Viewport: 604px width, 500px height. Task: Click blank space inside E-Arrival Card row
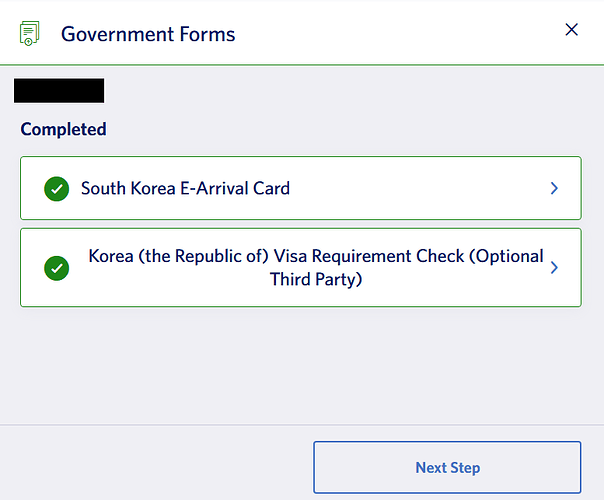coord(420,188)
